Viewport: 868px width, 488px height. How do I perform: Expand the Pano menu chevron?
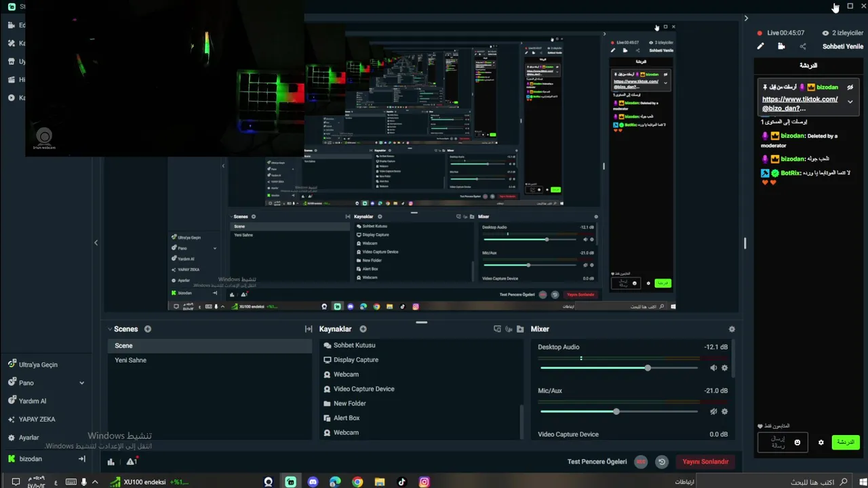pos(81,383)
